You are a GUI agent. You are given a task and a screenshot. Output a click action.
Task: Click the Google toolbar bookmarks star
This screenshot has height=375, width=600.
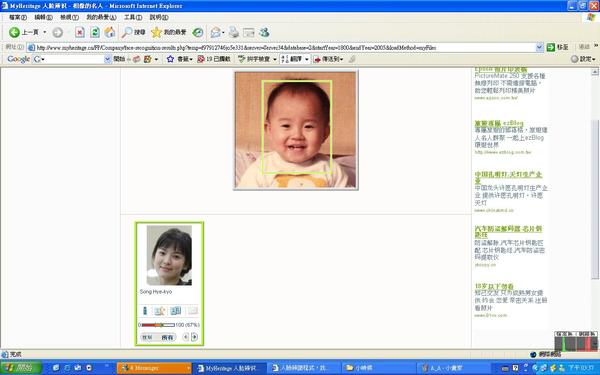[170, 59]
